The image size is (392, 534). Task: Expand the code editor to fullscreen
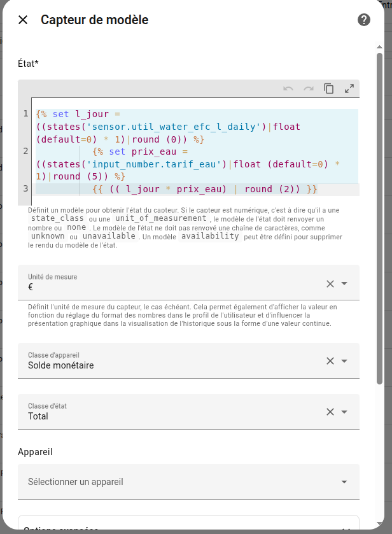pos(349,89)
